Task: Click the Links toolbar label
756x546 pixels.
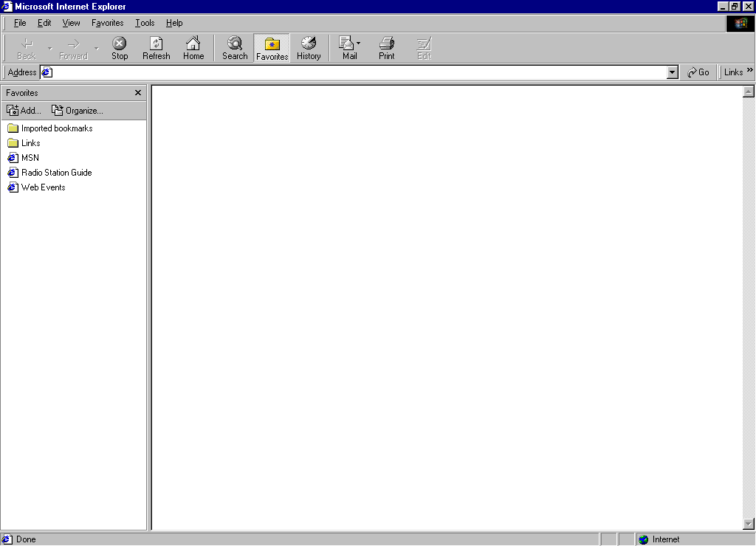Action: [733, 72]
